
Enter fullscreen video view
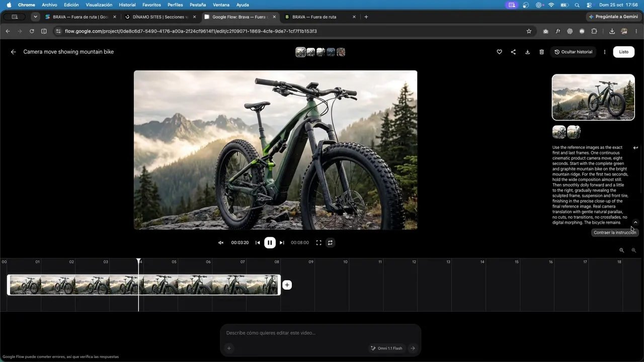pos(318,242)
